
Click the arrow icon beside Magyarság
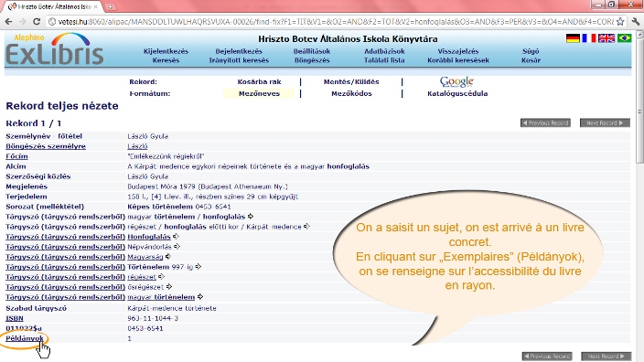point(168,257)
